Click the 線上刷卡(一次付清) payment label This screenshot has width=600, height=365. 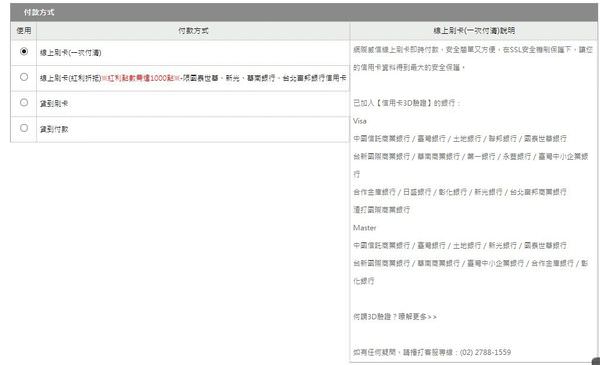(x=70, y=53)
